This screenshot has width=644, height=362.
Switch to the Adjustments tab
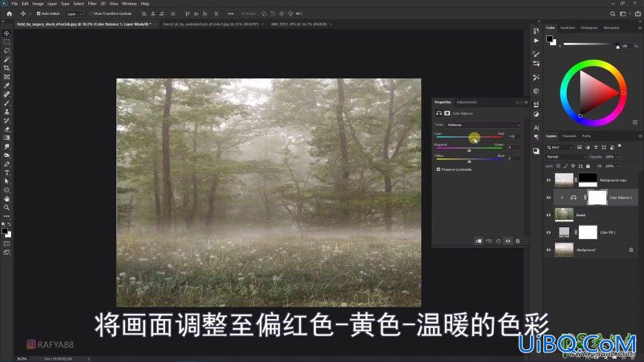point(466,102)
